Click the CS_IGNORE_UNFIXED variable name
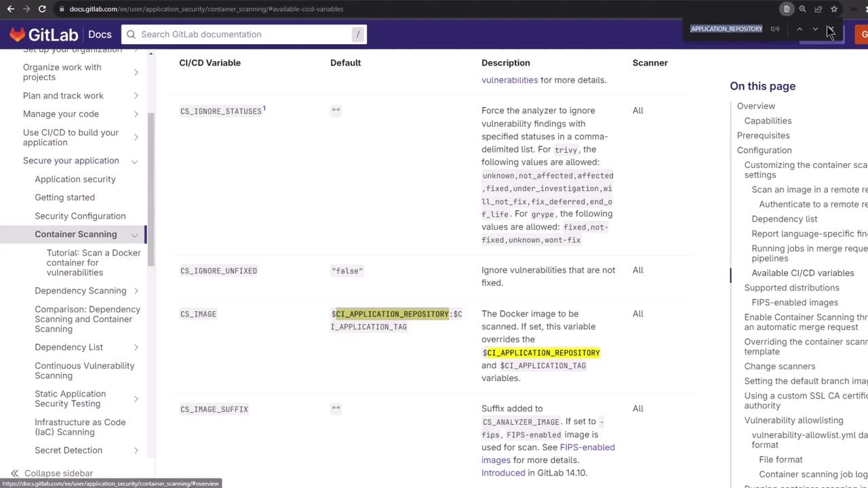 pos(218,271)
